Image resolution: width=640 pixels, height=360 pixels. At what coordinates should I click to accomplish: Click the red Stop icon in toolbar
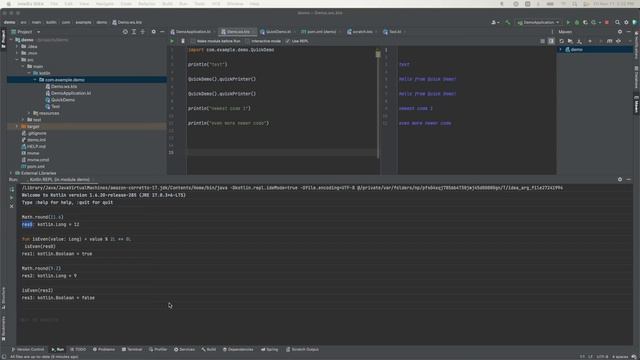(607, 22)
